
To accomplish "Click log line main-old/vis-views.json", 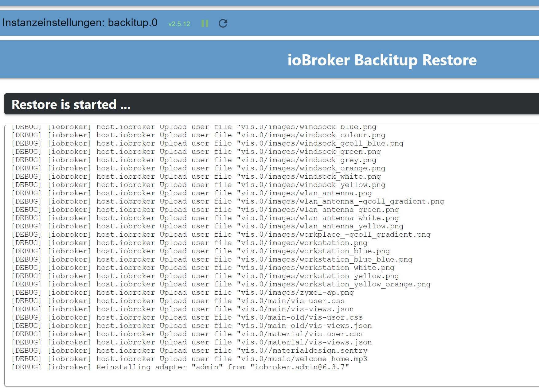I will (192, 326).
